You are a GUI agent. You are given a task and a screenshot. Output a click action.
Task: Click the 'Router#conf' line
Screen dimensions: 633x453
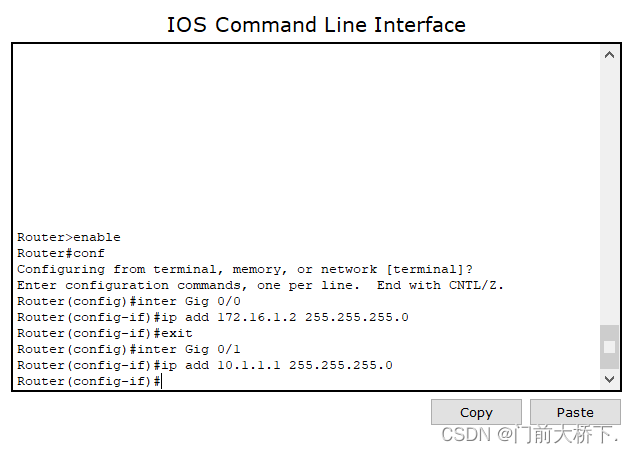(x=61, y=254)
